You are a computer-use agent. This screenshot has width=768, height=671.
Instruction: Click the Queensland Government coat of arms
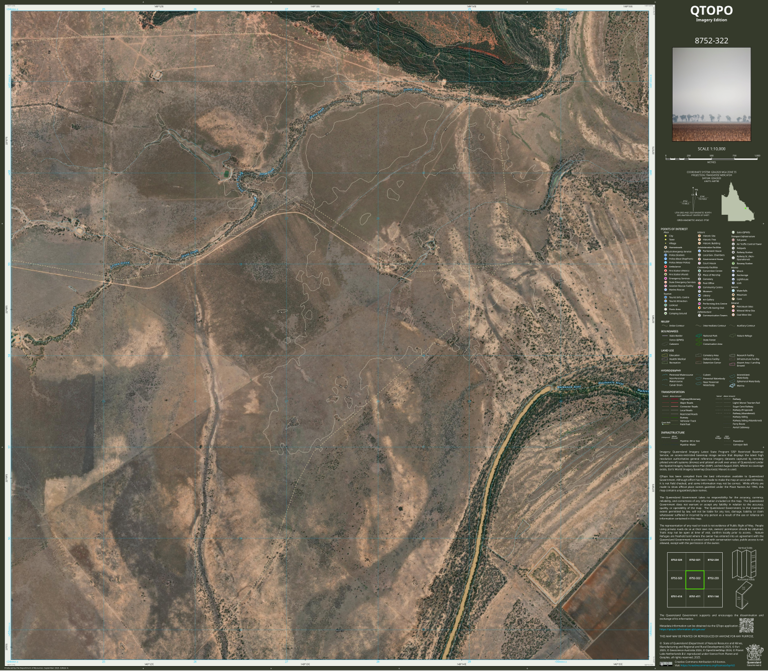pyautogui.click(x=753, y=654)
